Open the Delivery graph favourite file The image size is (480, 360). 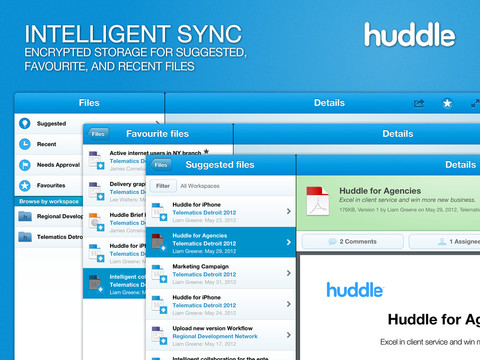pyautogui.click(x=115, y=191)
